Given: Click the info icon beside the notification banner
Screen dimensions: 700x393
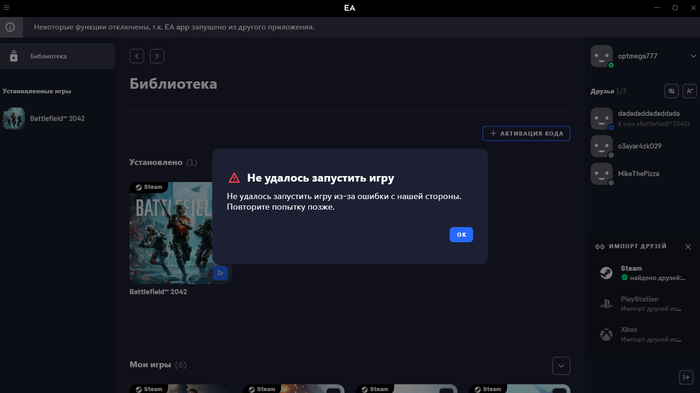Looking at the screenshot, I should (10, 27).
